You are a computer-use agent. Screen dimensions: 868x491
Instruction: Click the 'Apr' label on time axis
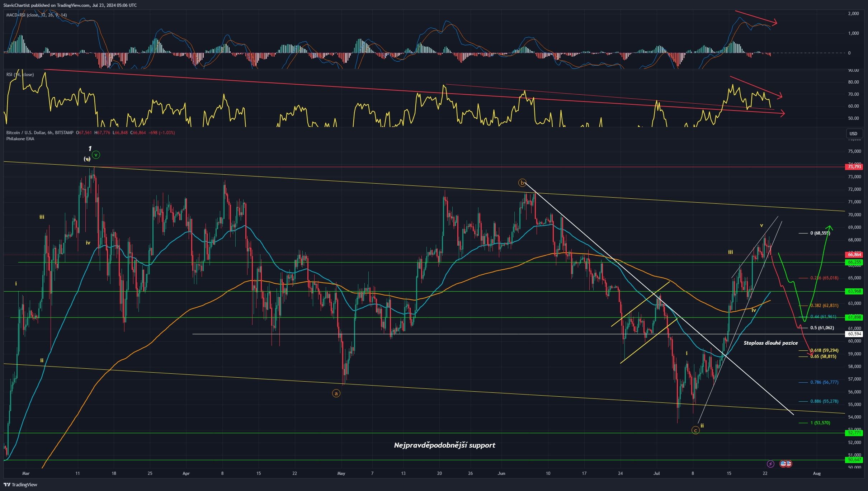pyautogui.click(x=186, y=473)
